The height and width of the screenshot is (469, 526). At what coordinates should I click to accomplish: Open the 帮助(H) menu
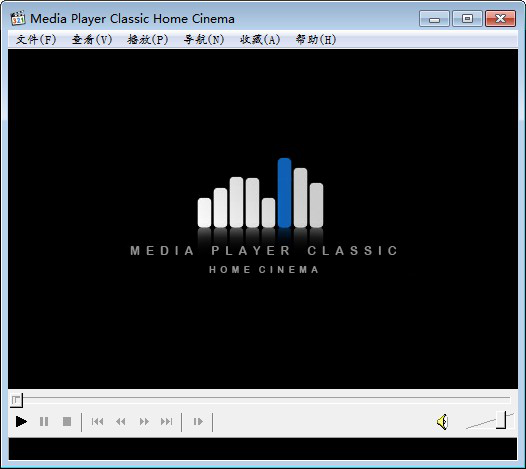[x=316, y=40]
